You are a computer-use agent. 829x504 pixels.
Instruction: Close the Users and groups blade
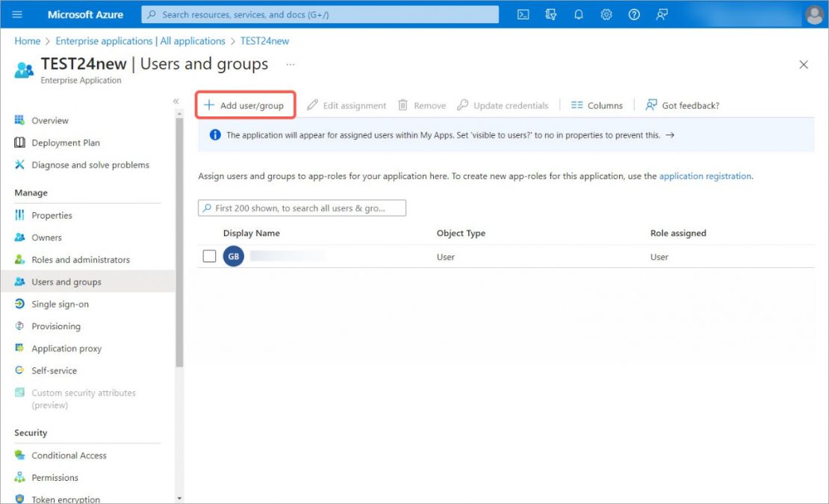[804, 64]
